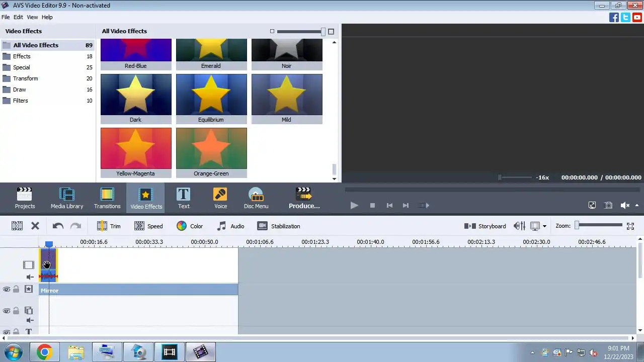Click the timeline Zoom slider
The image size is (644, 362).
[599, 225]
